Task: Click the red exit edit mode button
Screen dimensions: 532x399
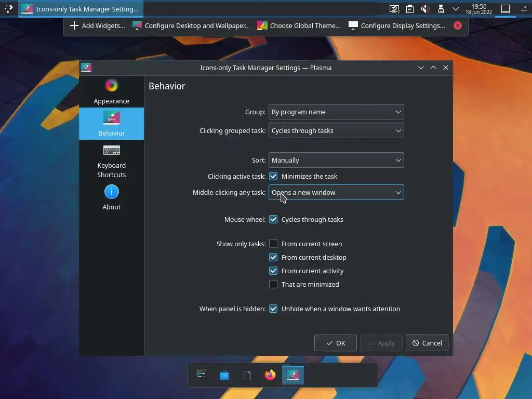Action: coord(457,25)
